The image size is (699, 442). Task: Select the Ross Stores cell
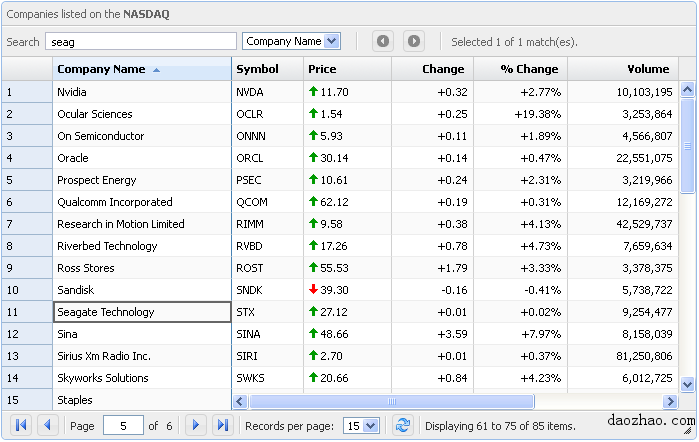coord(142,268)
